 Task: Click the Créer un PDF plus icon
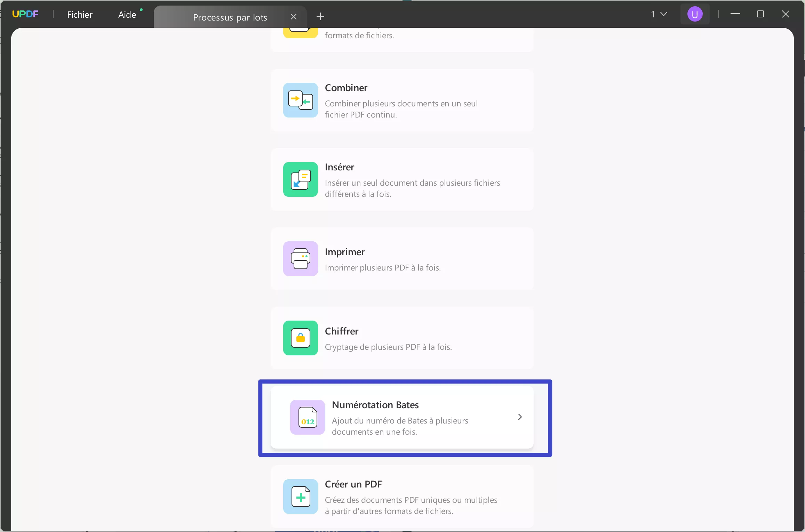tap(300, 497)
